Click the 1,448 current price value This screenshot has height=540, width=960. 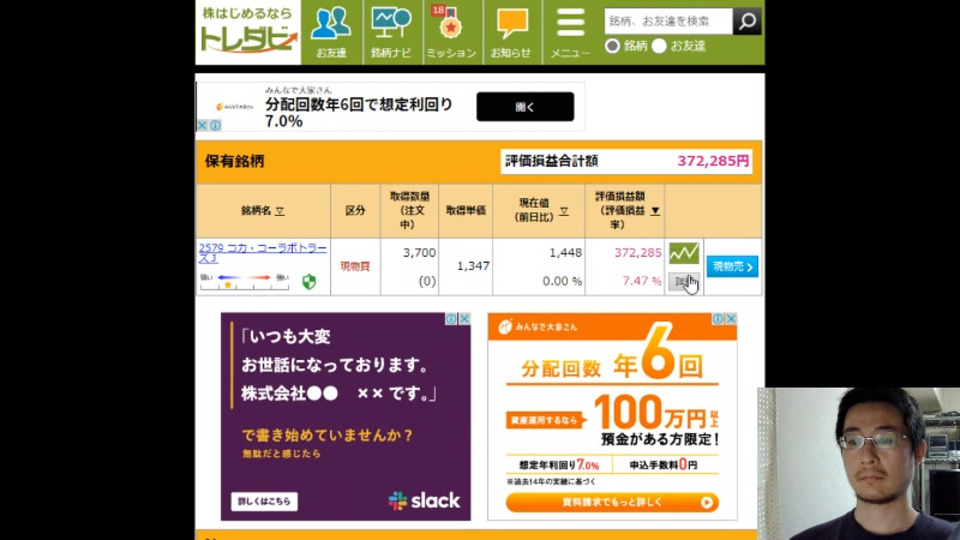[x=565, y=252]
